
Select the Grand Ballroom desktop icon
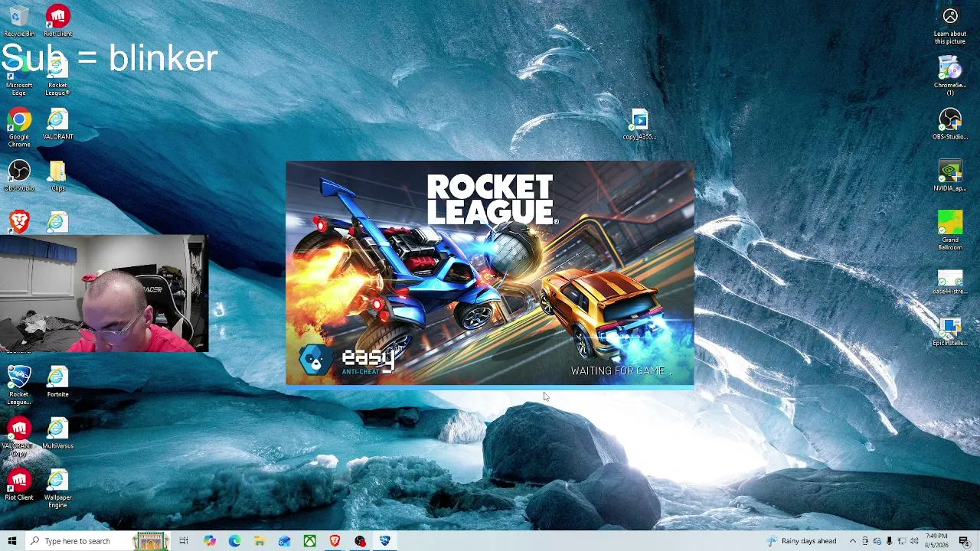pyautogui.click(x=950, y=230)
